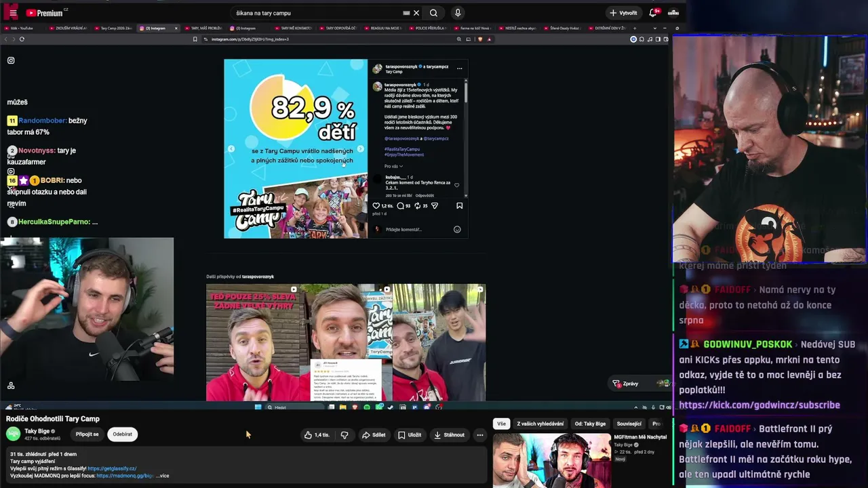Image resolution: width=868 pixels, height=488 pixels.
Task: Open the Windows Start button in taskbar
Action: pos(258,407)
